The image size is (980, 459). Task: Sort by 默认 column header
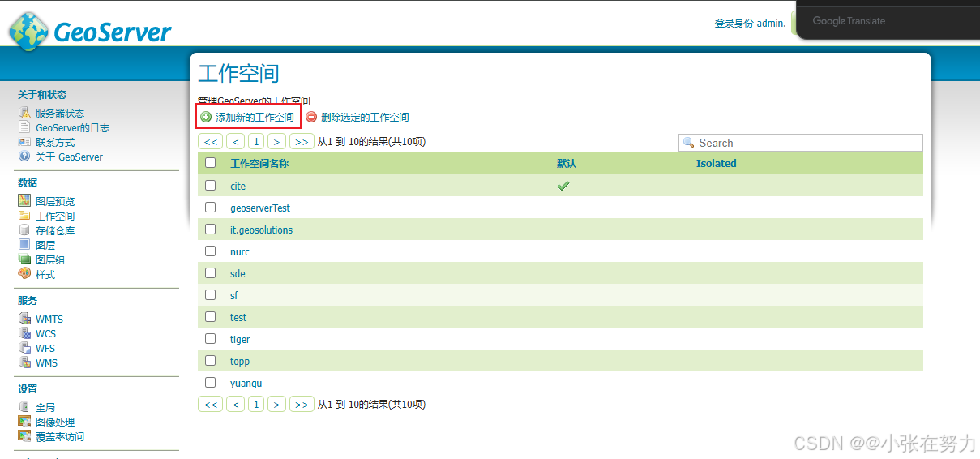click(567, 163)
